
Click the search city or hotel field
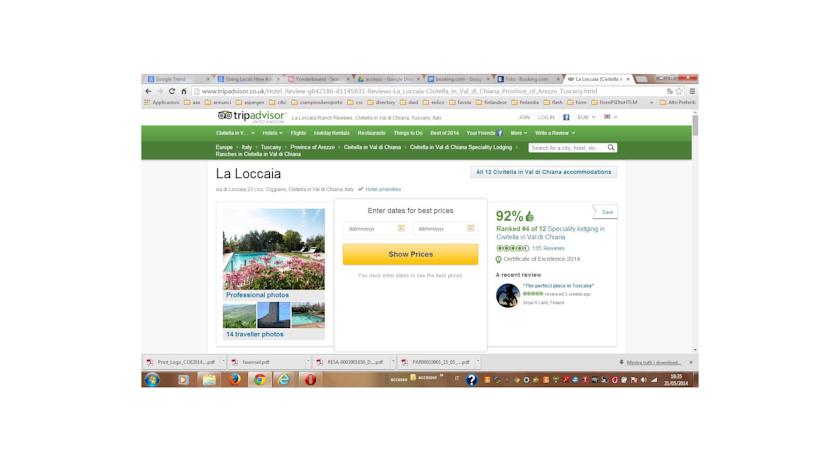click(567, 147)
